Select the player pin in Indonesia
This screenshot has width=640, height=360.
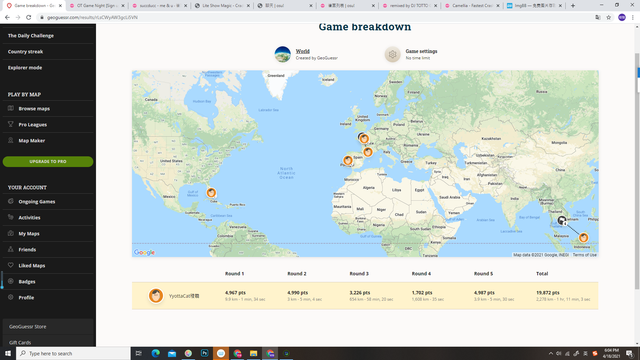[583, 237]
